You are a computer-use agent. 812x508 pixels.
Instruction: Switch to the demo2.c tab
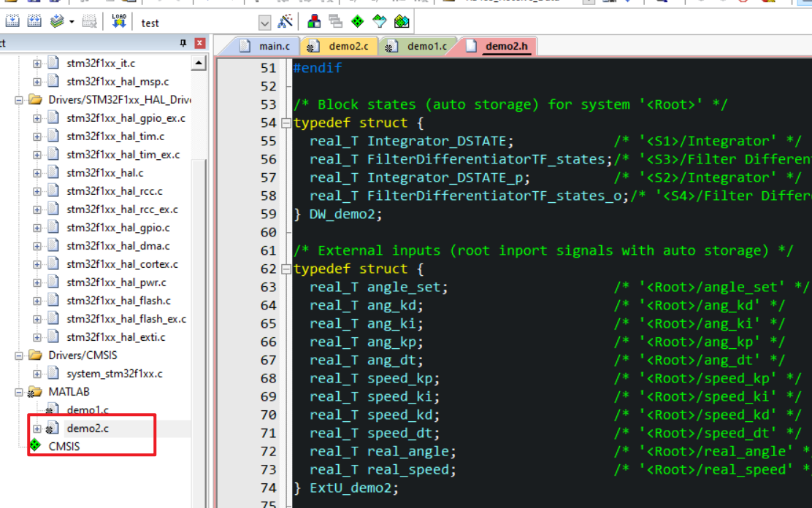339,46
